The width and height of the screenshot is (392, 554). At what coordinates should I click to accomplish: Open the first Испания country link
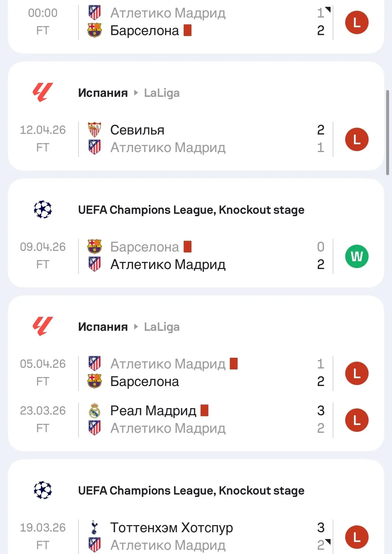tap(103, 93)
